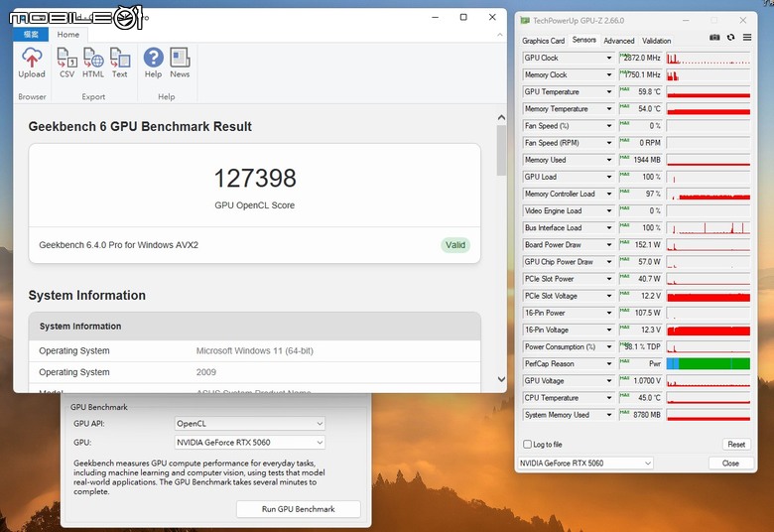This screenshot has height=532, width=774.
Task: Click the Bus Interface Load sensor graph
Action: (x=709, y=228)
